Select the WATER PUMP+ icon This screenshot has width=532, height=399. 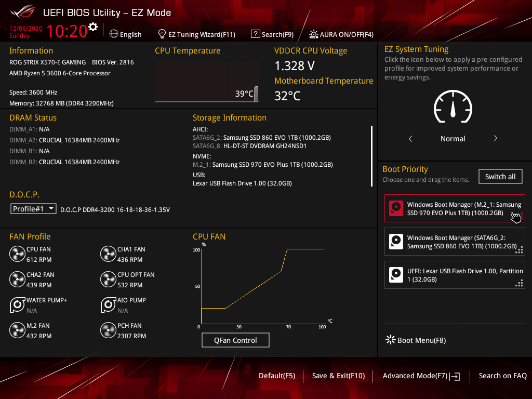pyautogui.click(x=17, y=305)
